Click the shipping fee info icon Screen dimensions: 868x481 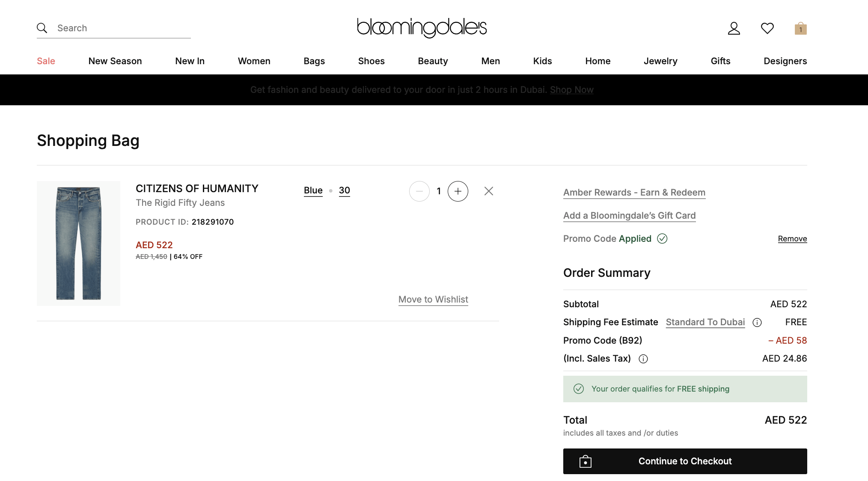[757, 322]
